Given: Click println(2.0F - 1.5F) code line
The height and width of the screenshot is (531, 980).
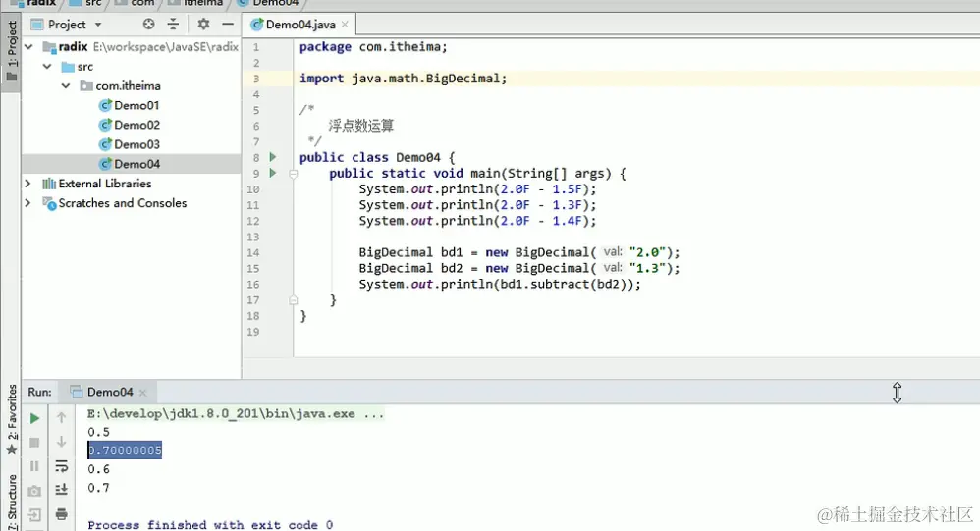Looking at the screenshot, I should click(x=477, y=189).
